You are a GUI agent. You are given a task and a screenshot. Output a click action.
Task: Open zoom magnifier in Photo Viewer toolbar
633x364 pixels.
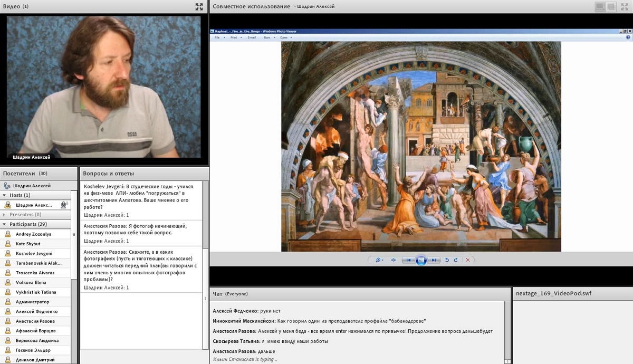(x=378, y=260)
